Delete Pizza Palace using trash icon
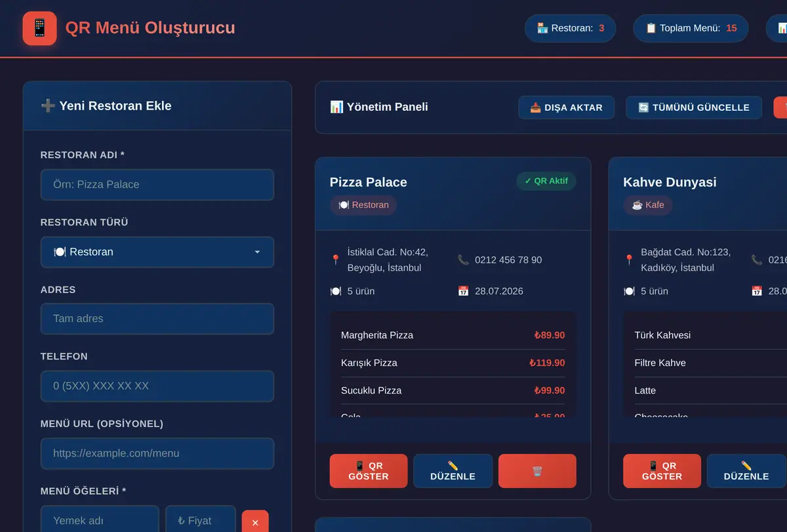 (x=537, y=471)
